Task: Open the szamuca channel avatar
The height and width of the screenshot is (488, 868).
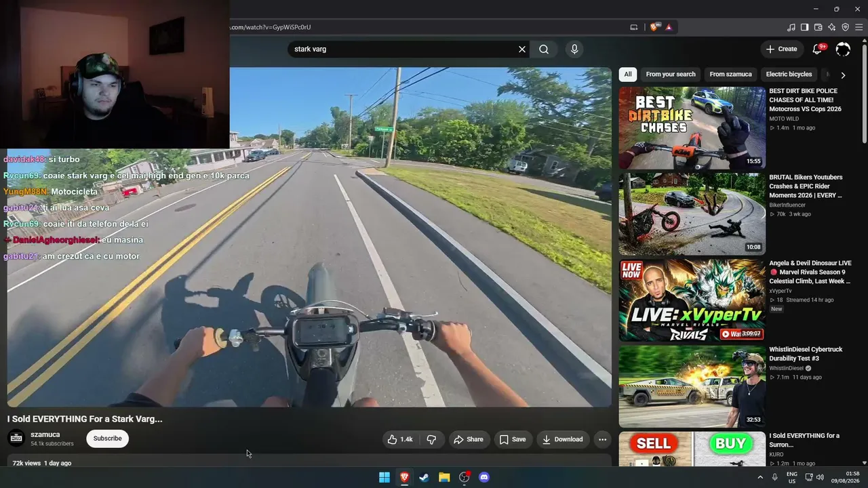Action: click(16, 439)
